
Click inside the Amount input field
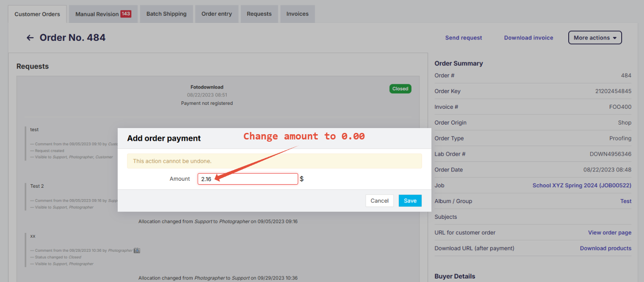pyautogui.click(x=247, y=178)
